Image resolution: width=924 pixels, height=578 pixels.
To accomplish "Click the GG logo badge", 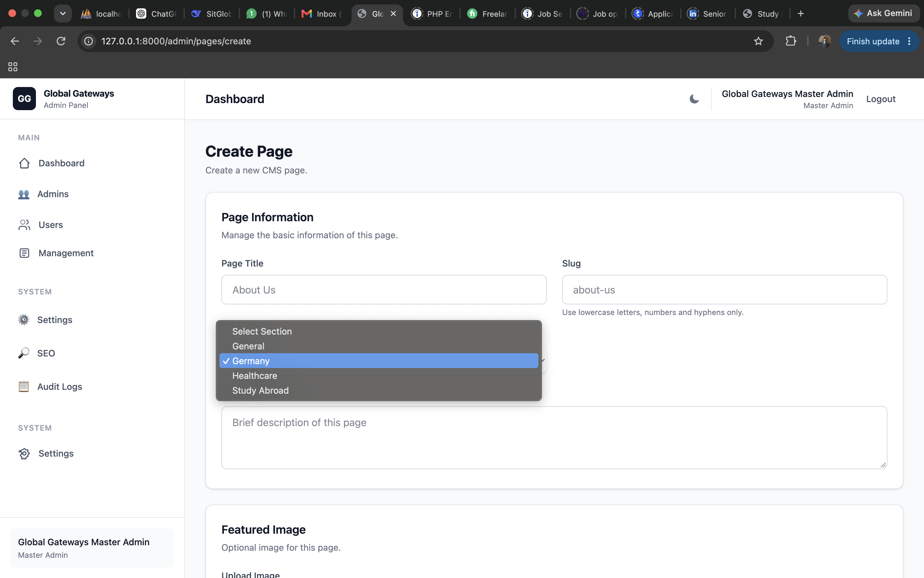I will 24,99.
